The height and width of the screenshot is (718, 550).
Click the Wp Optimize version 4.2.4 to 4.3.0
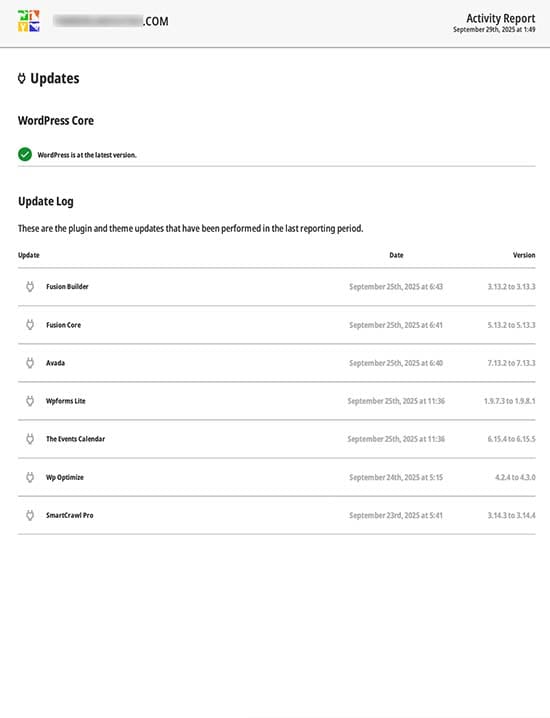pos(515,477)
